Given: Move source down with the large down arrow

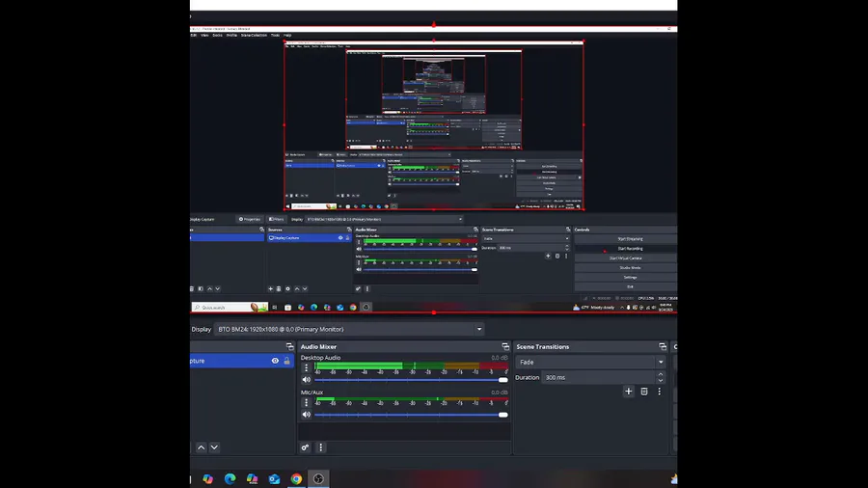Looking at the screenshot, I should [214, 447].
